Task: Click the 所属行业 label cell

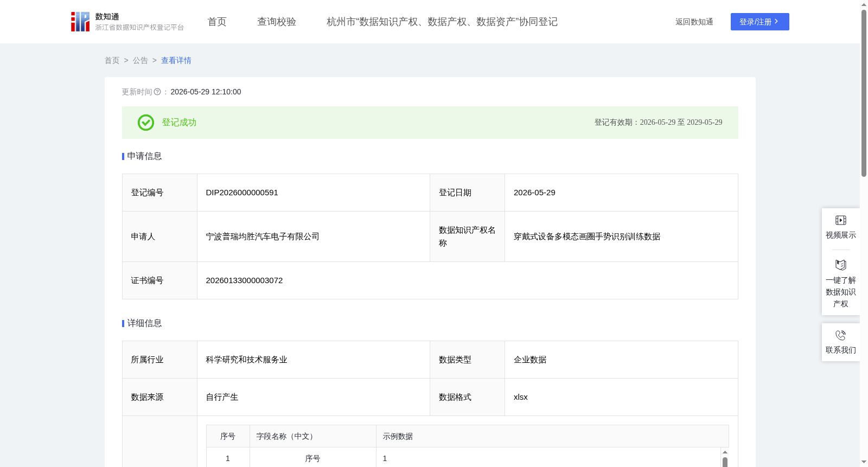Action: coord(159,360)
